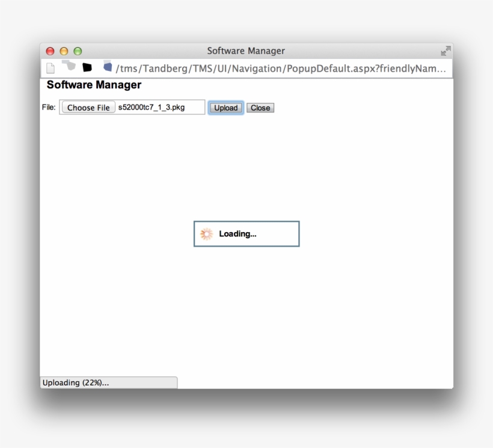The height and width of the screenshot is (448, 493).
Task: Select the black folder icon in the toolbar
Action: pyautogui.click(x=87, y=67)
